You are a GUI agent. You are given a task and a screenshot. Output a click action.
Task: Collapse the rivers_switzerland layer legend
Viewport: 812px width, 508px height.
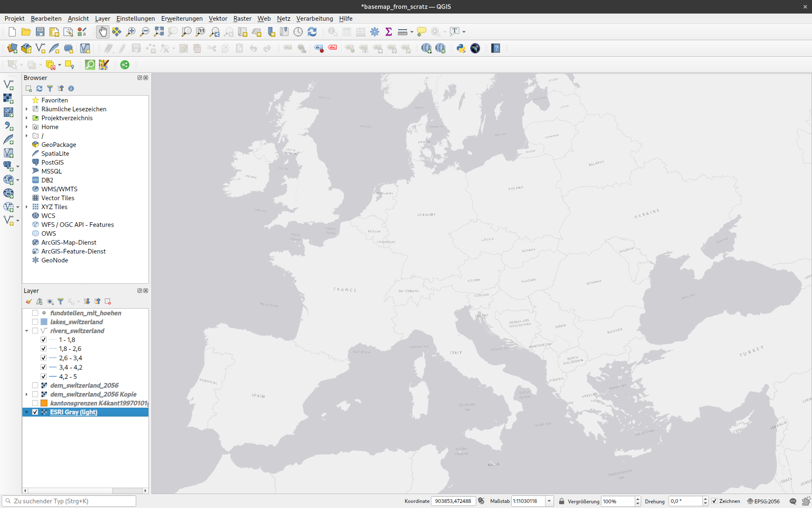coord(27,331)
